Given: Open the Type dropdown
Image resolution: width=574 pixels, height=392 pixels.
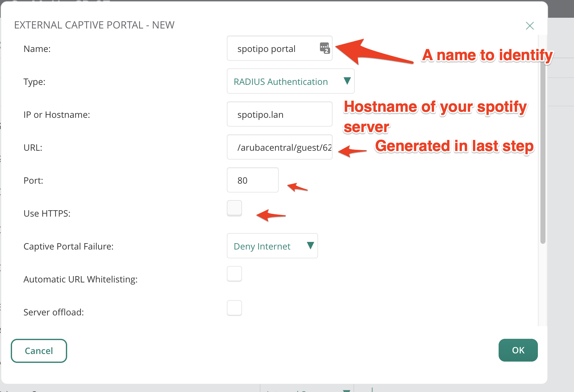Looking at the screenshot, I should tap(290, 81).
